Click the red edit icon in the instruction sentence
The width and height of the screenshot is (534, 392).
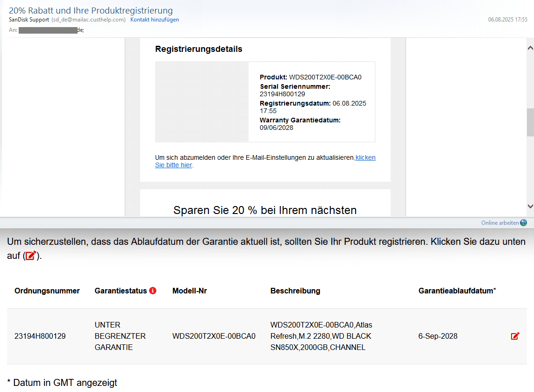[x=31, y=256]
